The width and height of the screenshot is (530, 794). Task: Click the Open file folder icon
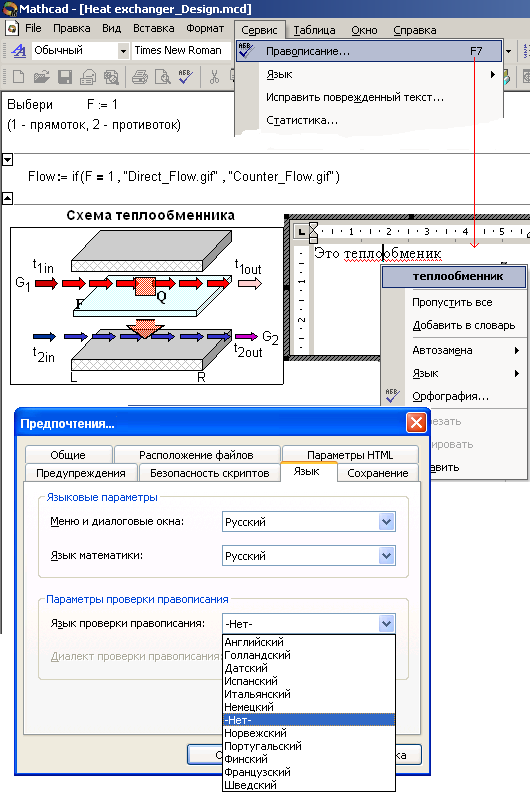coord(42,77)
